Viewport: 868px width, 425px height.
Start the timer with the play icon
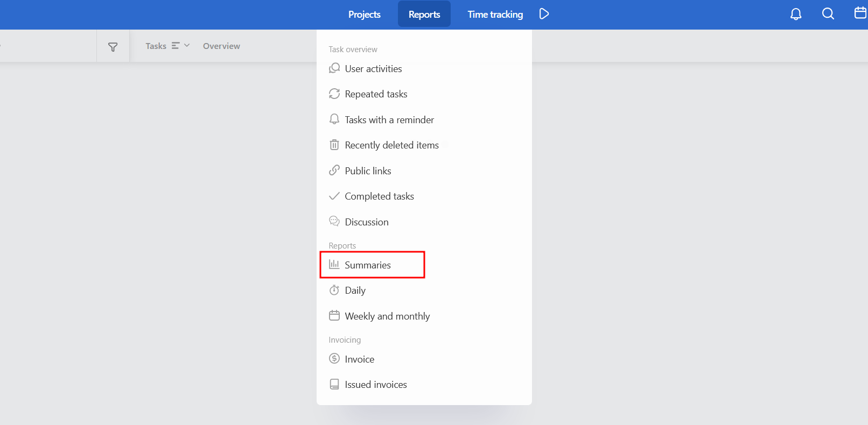coord(544,14)
